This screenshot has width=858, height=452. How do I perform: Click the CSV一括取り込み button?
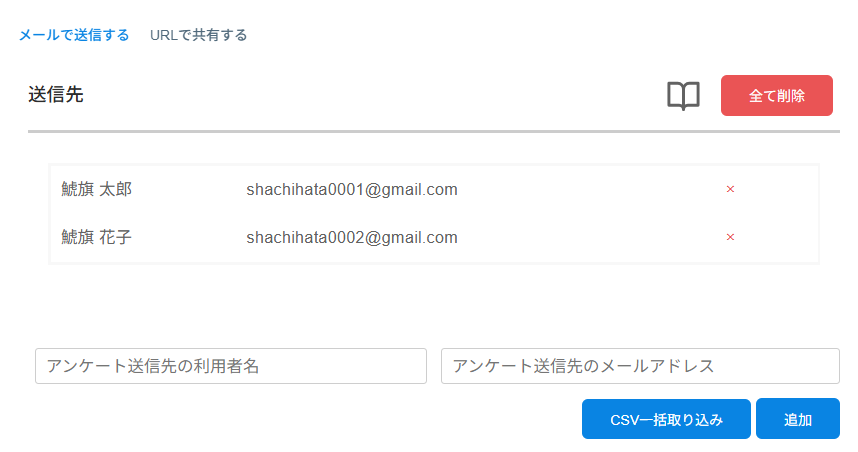[x=666, y=419]
